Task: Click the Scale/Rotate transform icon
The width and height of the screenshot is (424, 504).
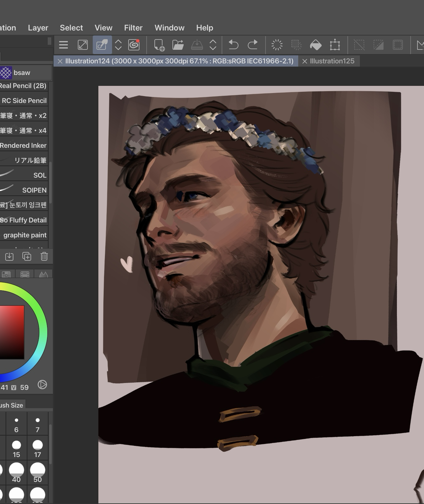Action: coord(335,45)
